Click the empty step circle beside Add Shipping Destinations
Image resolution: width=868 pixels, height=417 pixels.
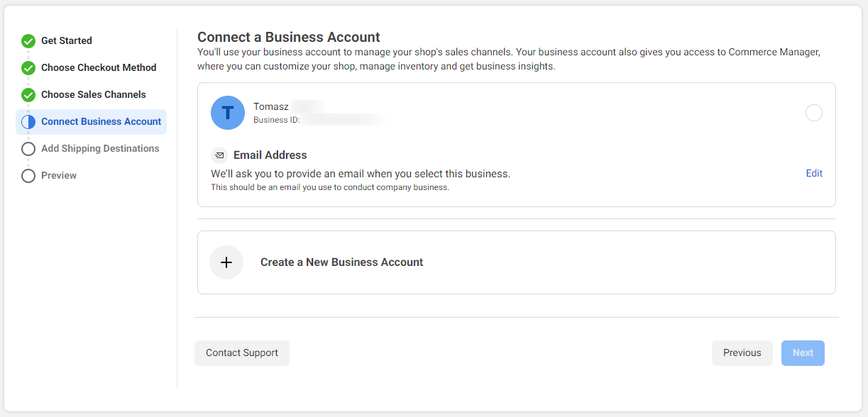[28, 148]
